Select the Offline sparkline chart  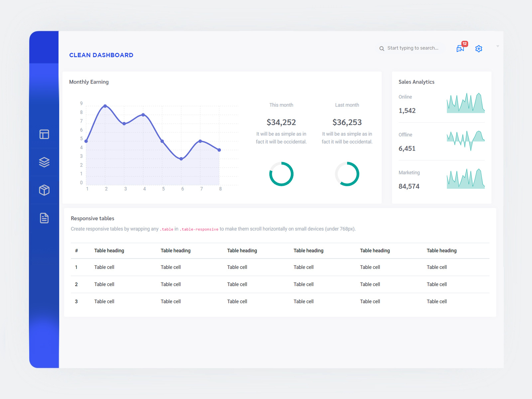(465, 140)
